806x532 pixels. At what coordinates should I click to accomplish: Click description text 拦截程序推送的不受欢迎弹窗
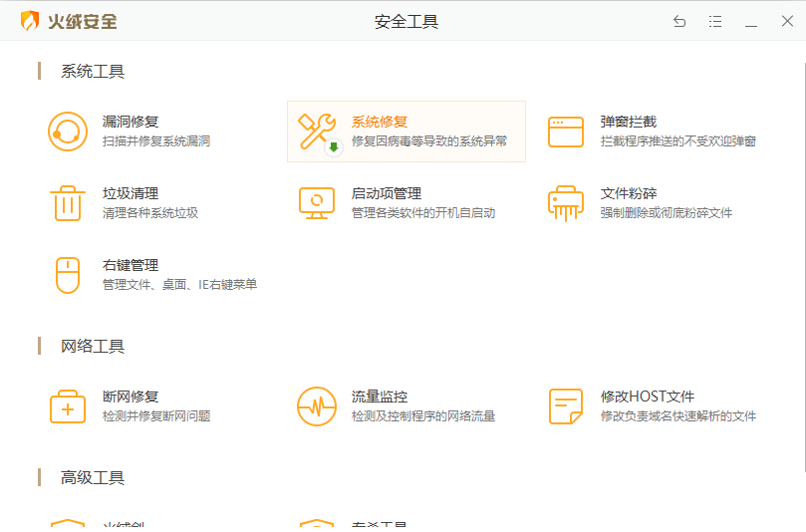coord(677,141)
